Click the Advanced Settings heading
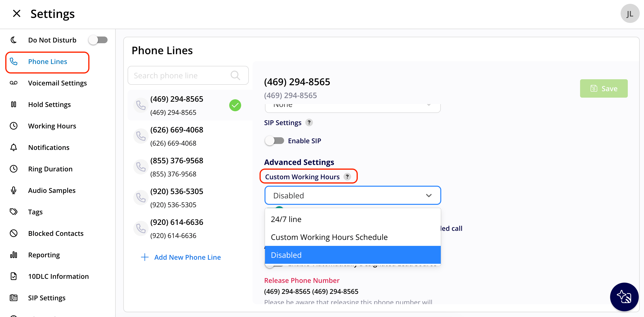The width and height of the screenshot is (644, 317). pos(299,162)
